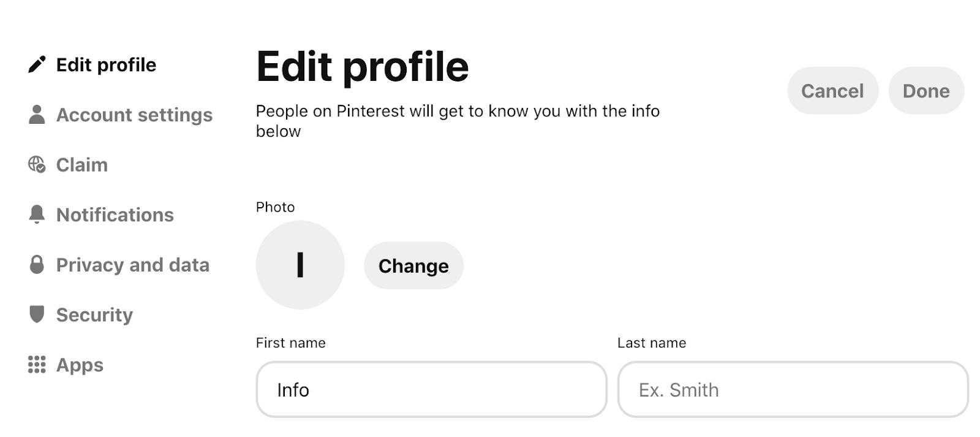This screenshot has height=437, width=980.
Task: Click the person icon for Account settings
Action: click(x=37, y=115)
